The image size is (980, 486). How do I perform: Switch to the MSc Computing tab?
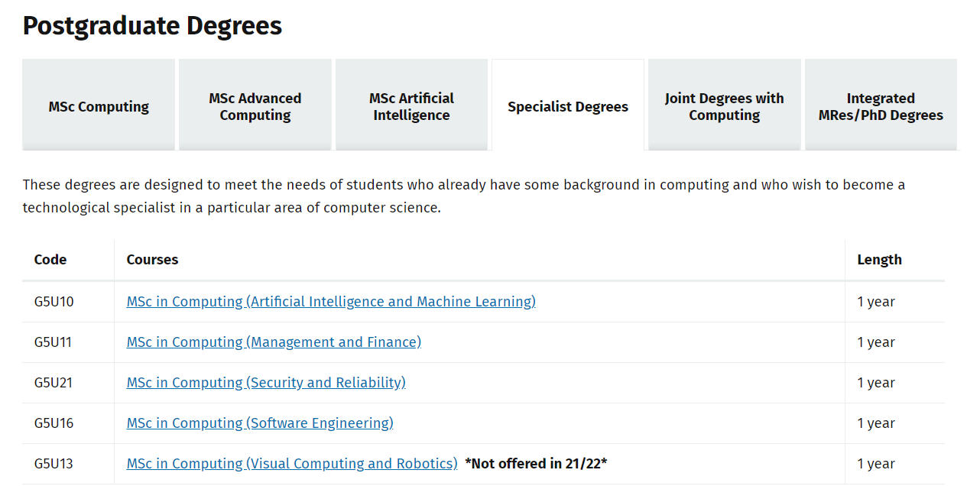[99, 105]
